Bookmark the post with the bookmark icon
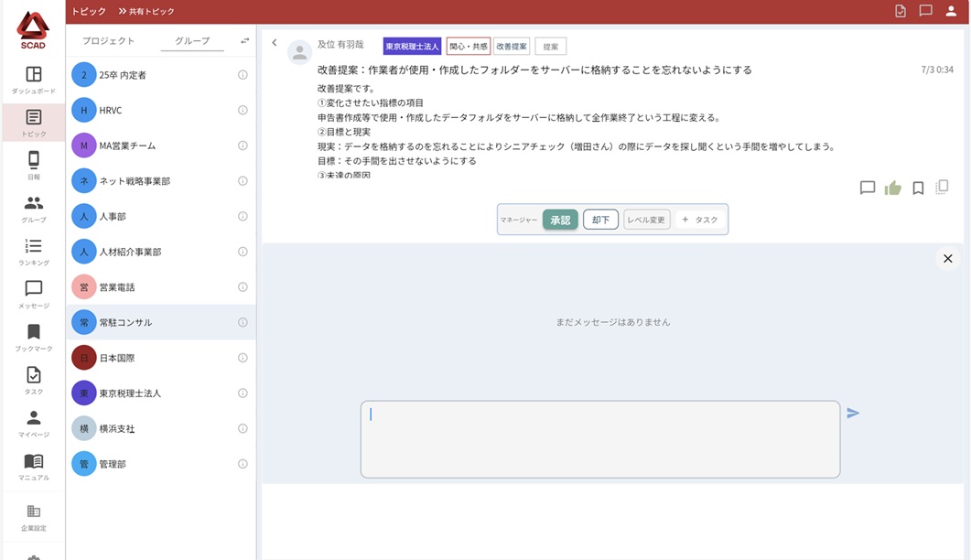 pos(918,188)
